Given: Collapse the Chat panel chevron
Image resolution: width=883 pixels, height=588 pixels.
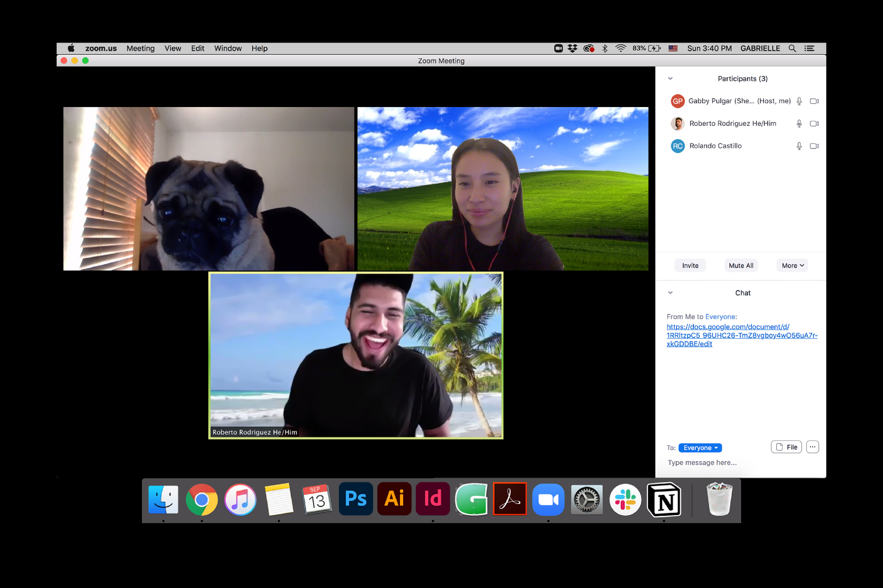Looking at the screenshot, I should pos(670,292).
